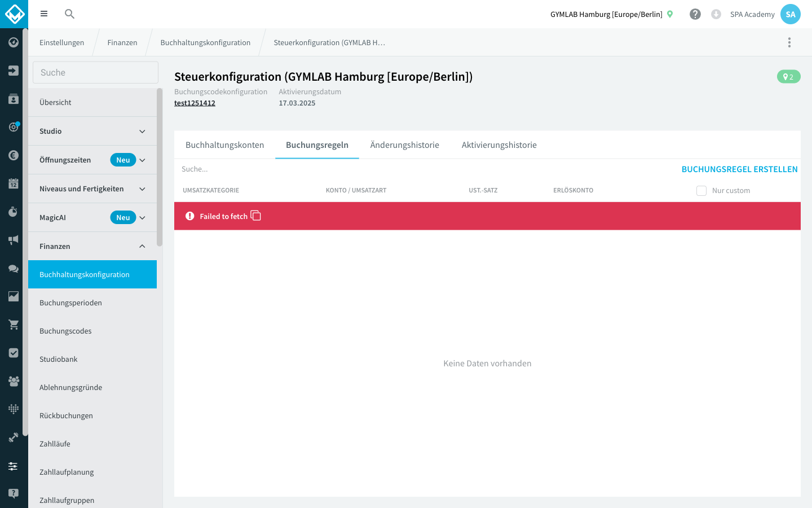
Task: Expand the Studio section
Action: pyautogui.click(x=92, y=131)
